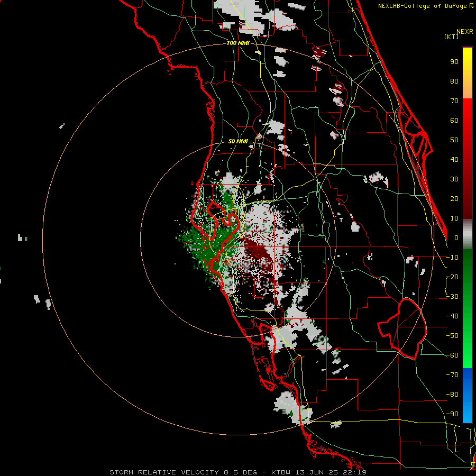Click the 80 value on the velocity scale

click(x=454, y=81)
